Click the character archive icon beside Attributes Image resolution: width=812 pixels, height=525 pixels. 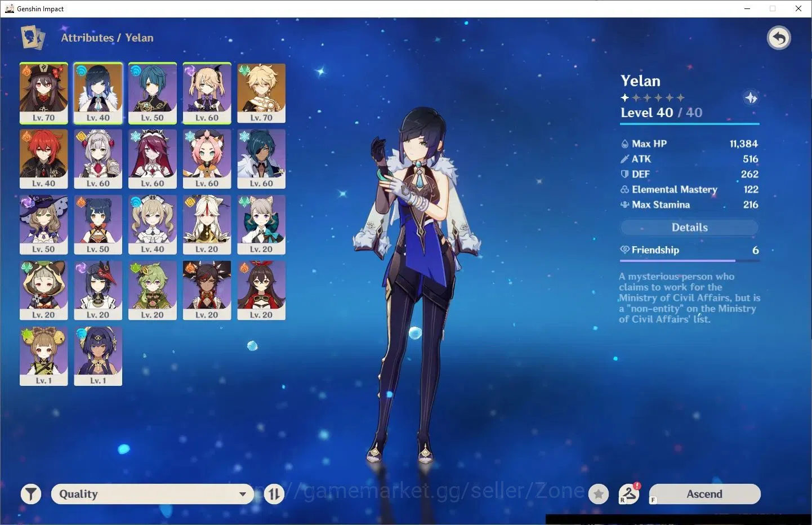pos(33,38)
